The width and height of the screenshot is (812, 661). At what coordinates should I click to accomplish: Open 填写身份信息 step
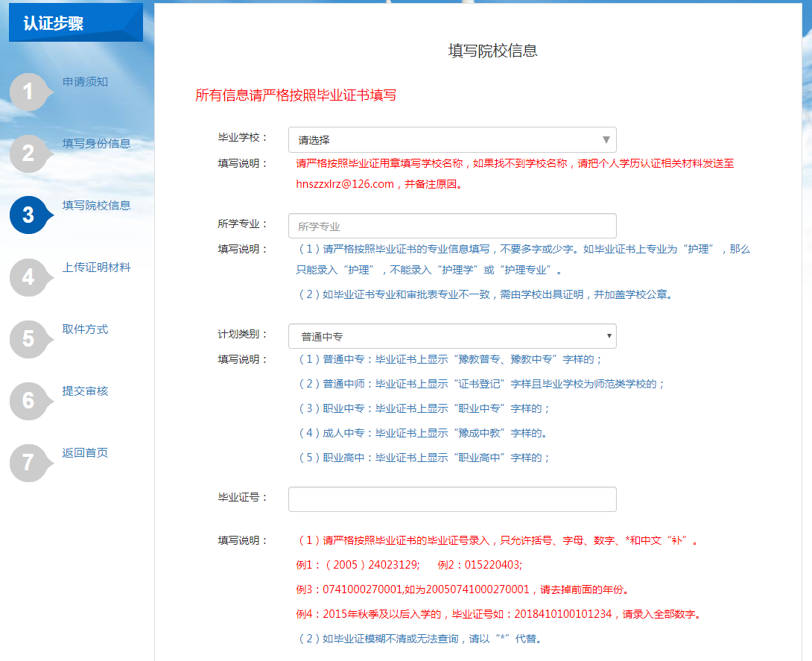click(96, 144)
